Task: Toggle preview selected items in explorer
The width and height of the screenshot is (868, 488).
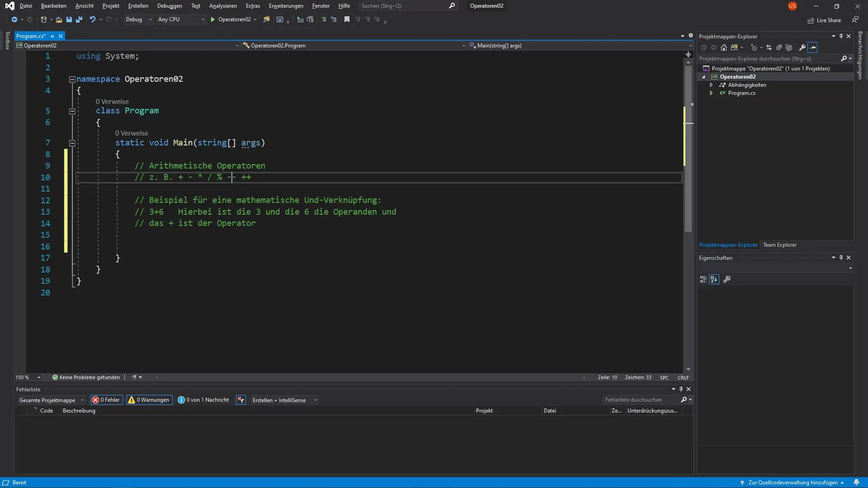Action: point(812,47)
